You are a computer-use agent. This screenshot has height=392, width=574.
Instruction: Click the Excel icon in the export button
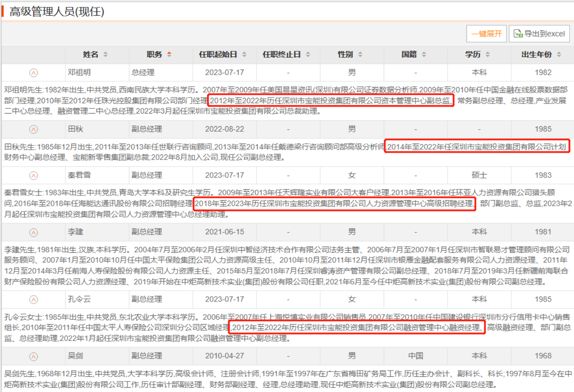pyautogui.click(x=518, y=34)
